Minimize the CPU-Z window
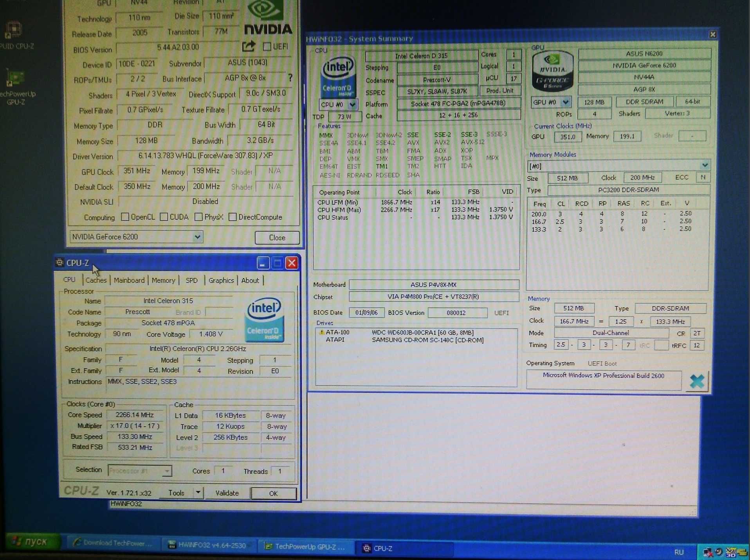The image size is (750, 560). coord(263,263)
